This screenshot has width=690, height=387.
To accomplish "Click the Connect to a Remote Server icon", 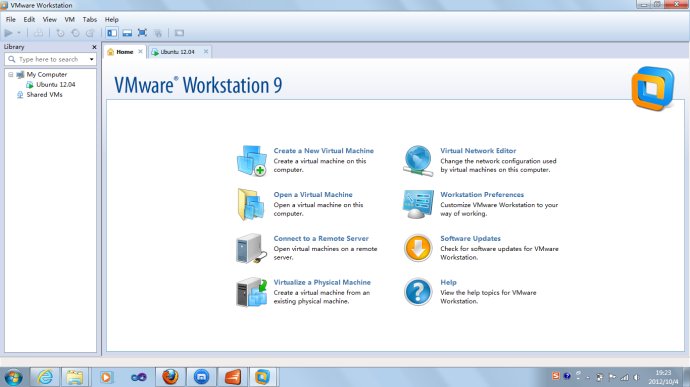I will click(251, 248).
